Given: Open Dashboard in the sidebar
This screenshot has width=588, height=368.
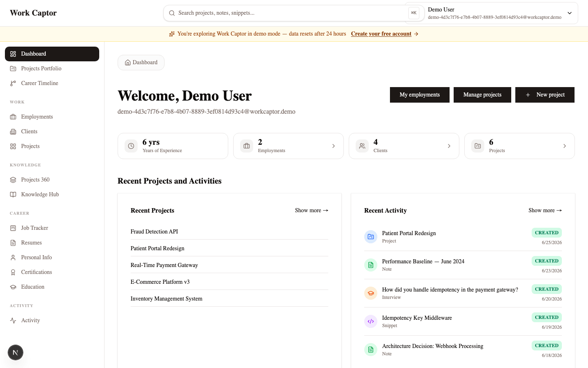Looking at the screenshot, I should pyautogui.click(x=52, y=54).
